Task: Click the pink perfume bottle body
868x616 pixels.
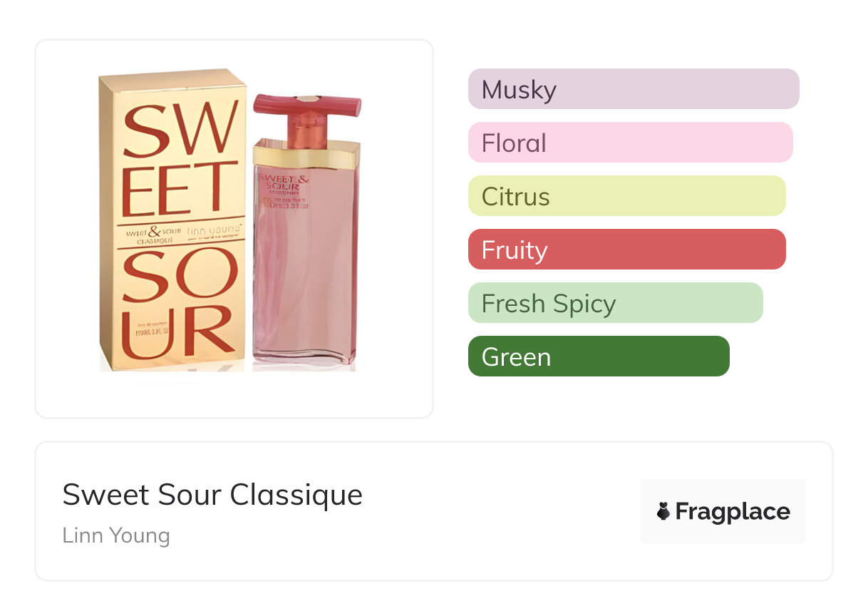Action: click(x=306, y=264)
